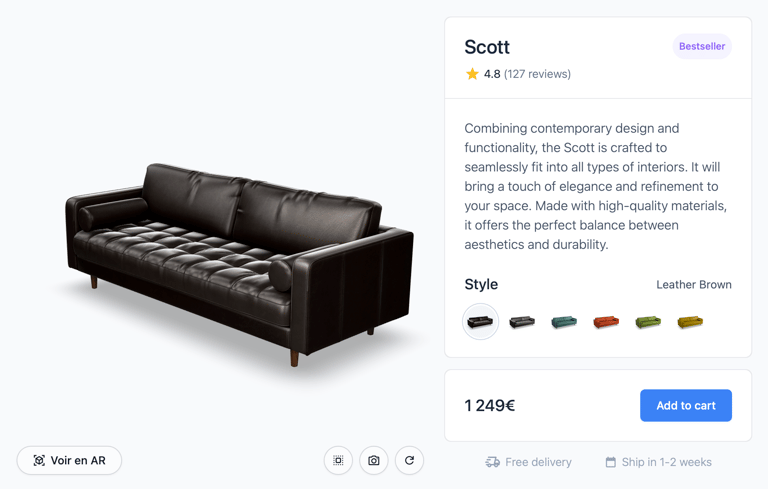Image resolution: width=768 pixels, height=489 pixels.
Task: Launch the Voir en AR viewer
Action: pos(69,460)
